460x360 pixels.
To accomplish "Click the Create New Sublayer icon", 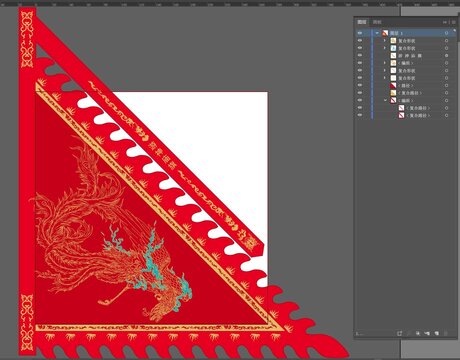I will (x=427, y=333).
